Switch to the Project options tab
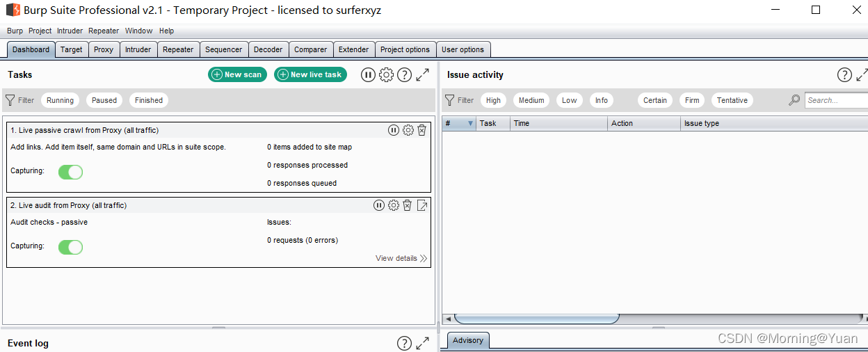This screenshot has height=352, width=868. click(405, 49)
